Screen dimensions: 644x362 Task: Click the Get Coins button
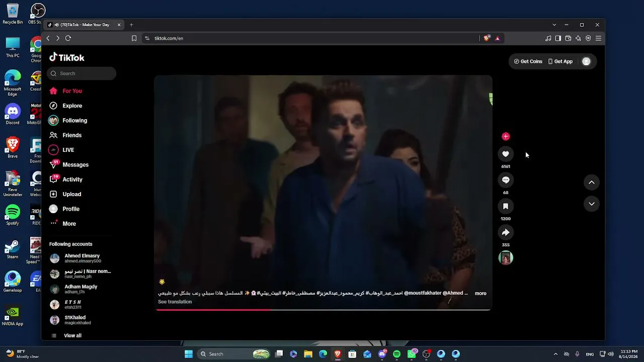pos(528,61)
